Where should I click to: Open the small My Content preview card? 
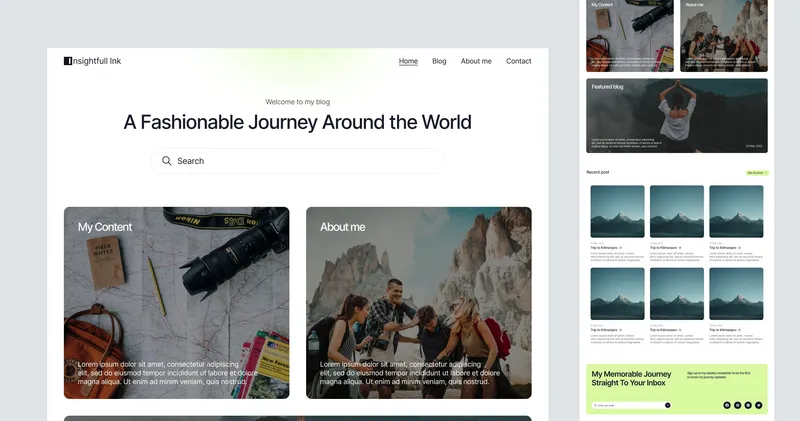pos(630,35)
